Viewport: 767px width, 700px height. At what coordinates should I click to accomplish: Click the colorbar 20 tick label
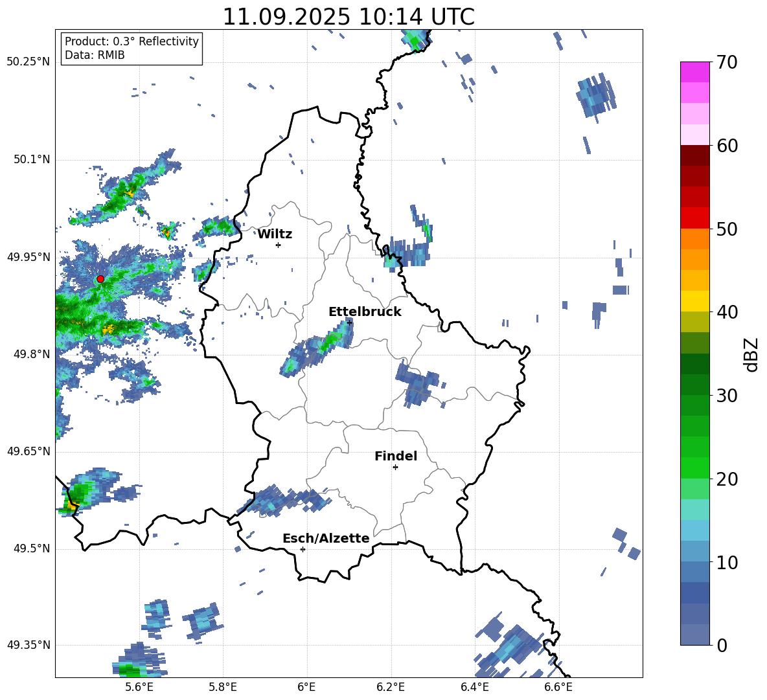point(727,479)
